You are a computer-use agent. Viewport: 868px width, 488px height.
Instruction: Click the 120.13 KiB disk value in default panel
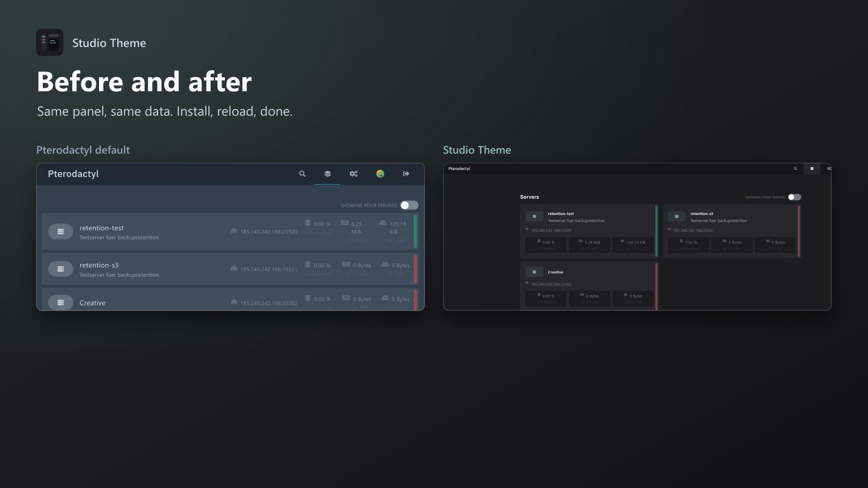[397, 228]
